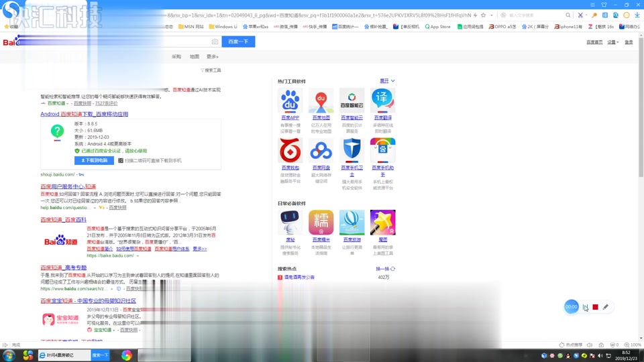The image size is (644, 362).
Task: Click the 百度首页 link at top right
Action: tap(594, 42)
